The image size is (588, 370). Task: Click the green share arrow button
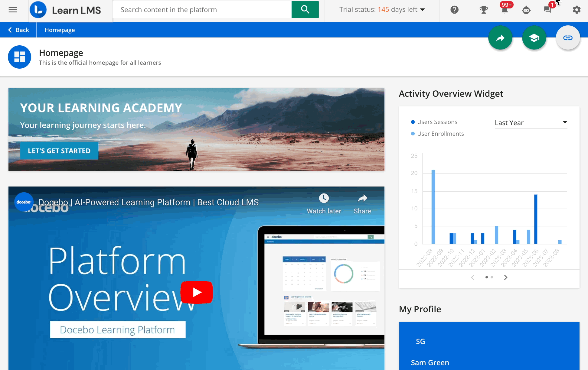coord(500,38)
